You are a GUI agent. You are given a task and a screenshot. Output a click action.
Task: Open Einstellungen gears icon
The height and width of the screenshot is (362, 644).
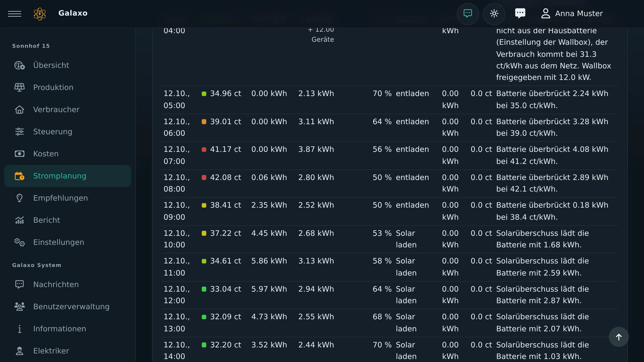pyautogui.click(x=19, y=242)
